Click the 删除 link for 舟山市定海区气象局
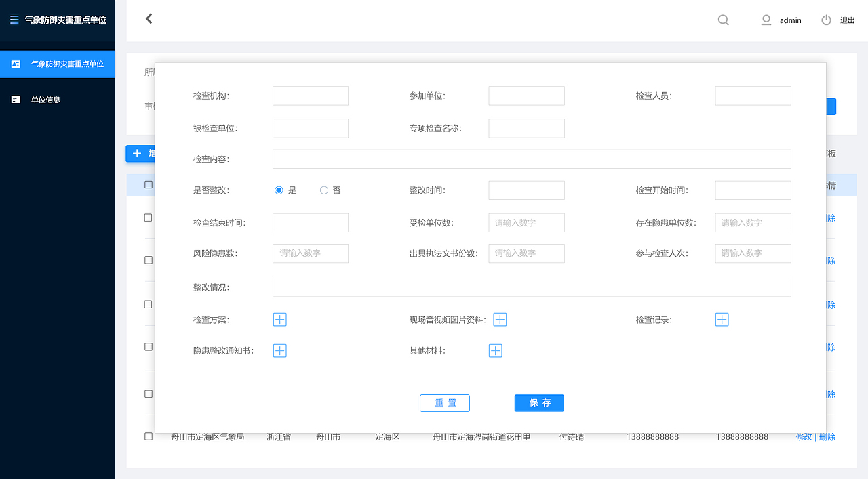Viewport: 868px width, 479px height. 827,436
